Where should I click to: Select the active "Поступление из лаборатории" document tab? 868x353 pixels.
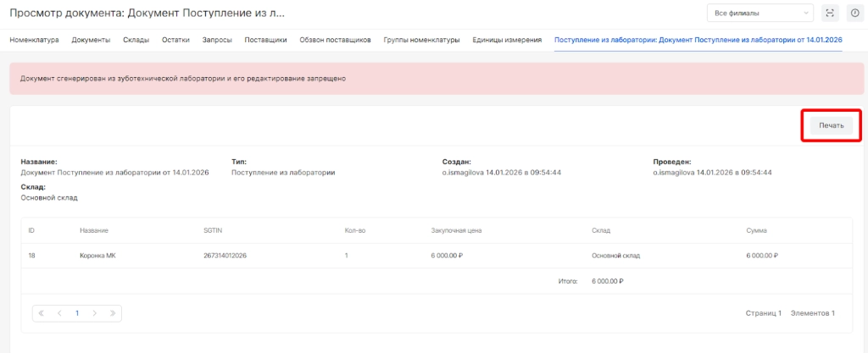[698, 40]
